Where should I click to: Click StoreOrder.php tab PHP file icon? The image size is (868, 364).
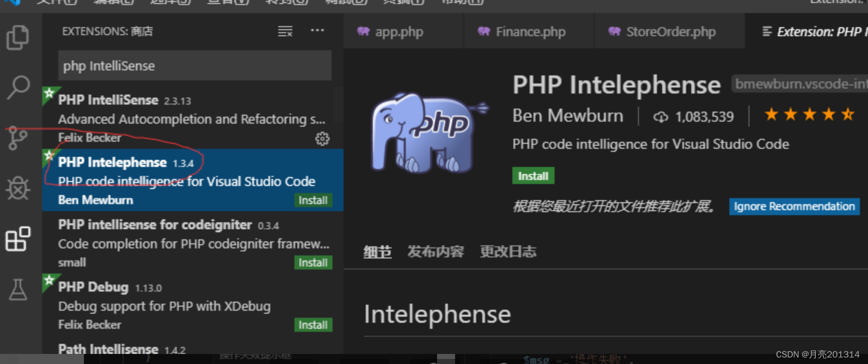(614, 31)
